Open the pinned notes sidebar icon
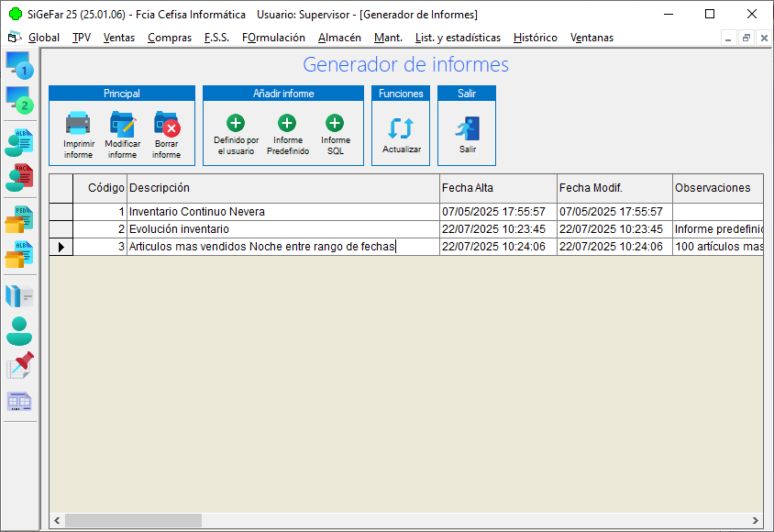This screenshot has height=532, width=774. pos(20,366)
